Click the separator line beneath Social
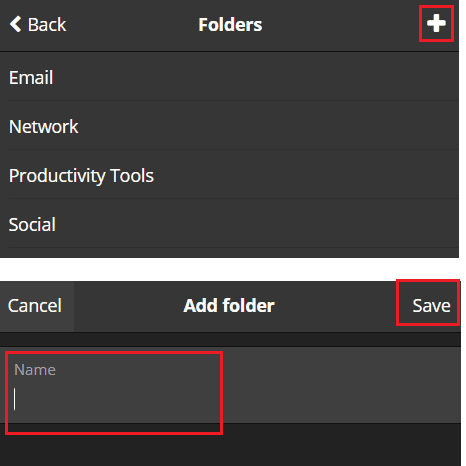The height and width of the screenshot is (466, 466). point(233,247)
